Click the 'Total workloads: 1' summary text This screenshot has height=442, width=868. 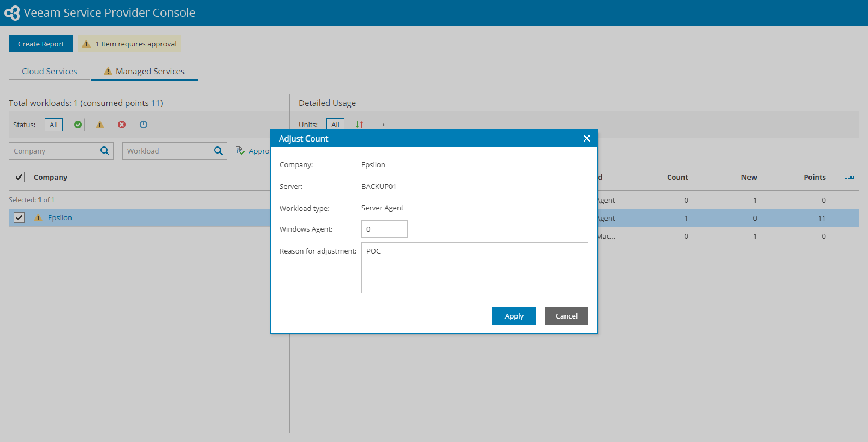coord(86,103)
